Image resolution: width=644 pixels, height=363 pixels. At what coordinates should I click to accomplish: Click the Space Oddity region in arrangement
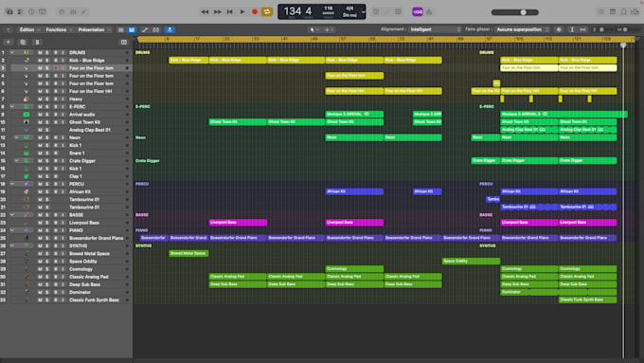pyautogui.click(x=471, y=261)
